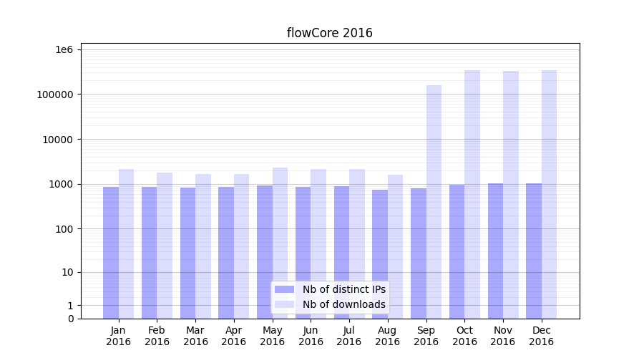Select the Nb of distinct IPs legend label
Viewport: 644px width, 358px height.
point(343,289)
